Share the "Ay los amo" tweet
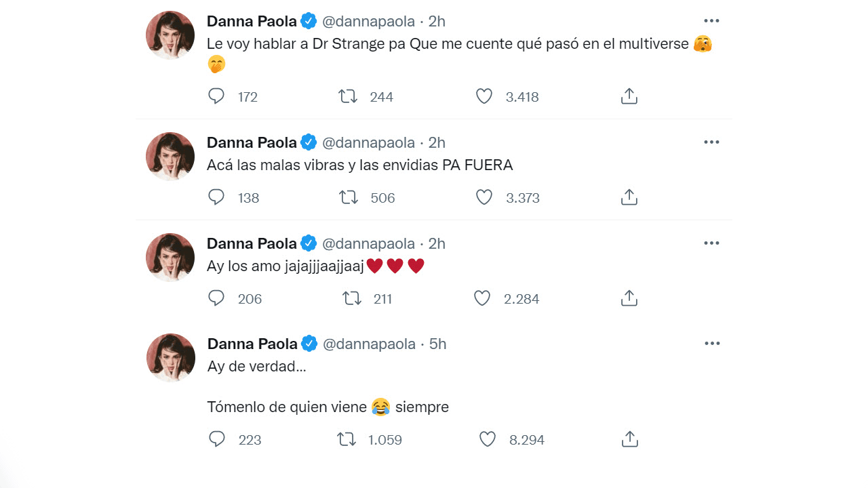This screenshot has height=488, width=868. coord(629,298)
